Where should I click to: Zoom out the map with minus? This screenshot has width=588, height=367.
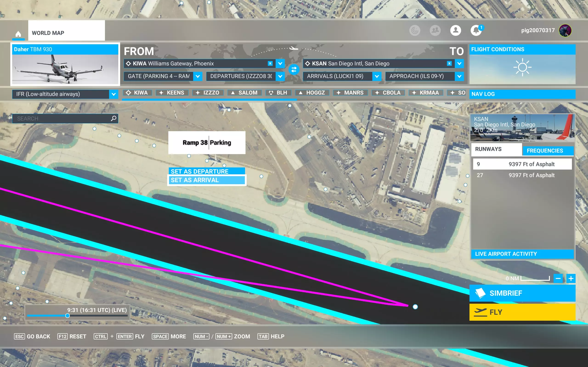[x=558, y=278]
